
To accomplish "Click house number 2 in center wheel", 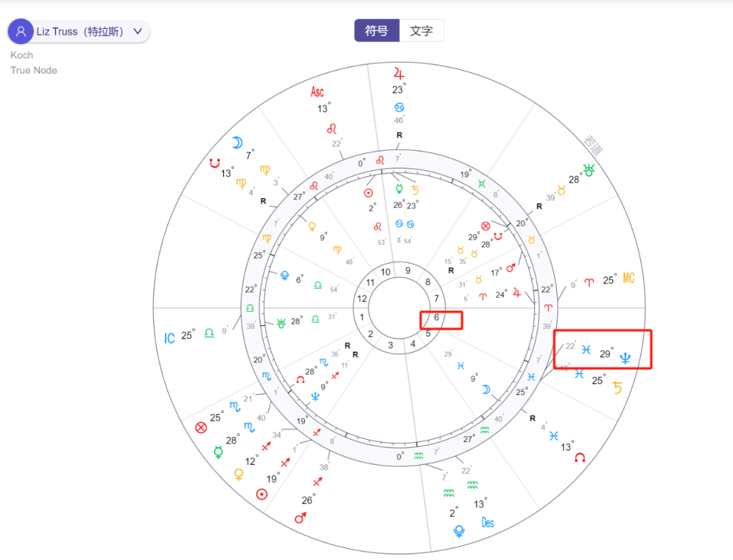I will coord(371,334).
